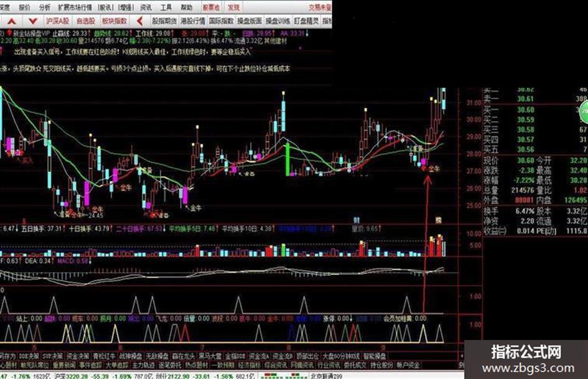Open the 资讯 menu
This screenshot has height=379, width=588.
click(x=146, y=7)
